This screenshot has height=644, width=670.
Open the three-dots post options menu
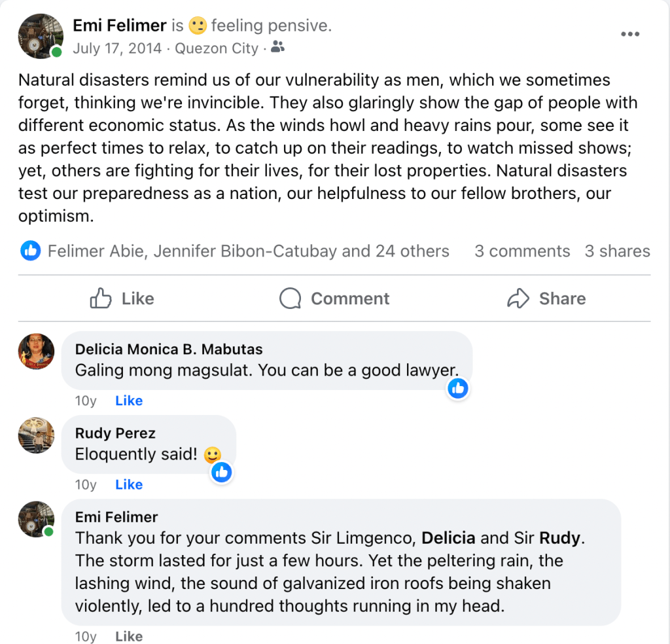tap(629, 35)
